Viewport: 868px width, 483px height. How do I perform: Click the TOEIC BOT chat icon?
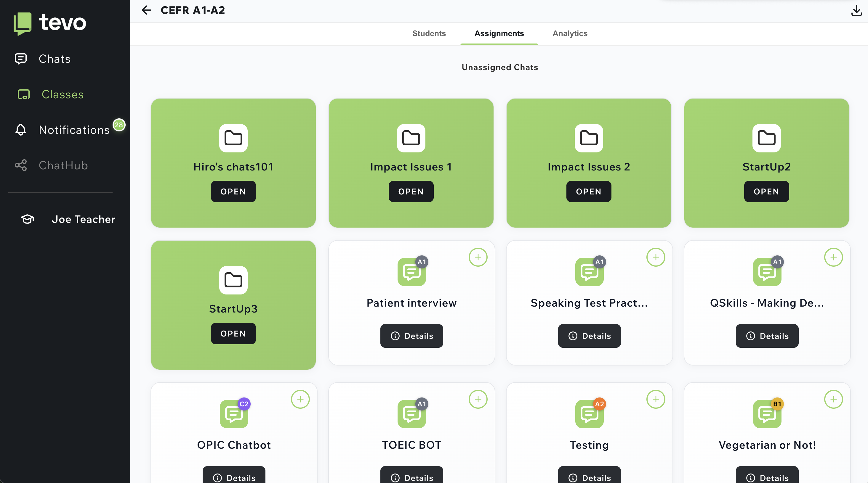point(411,414)
